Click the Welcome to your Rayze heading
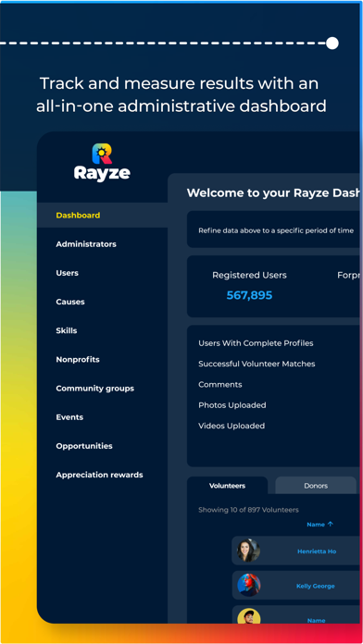The height and width of the screenshot is (644, 363). click(273, 192)
